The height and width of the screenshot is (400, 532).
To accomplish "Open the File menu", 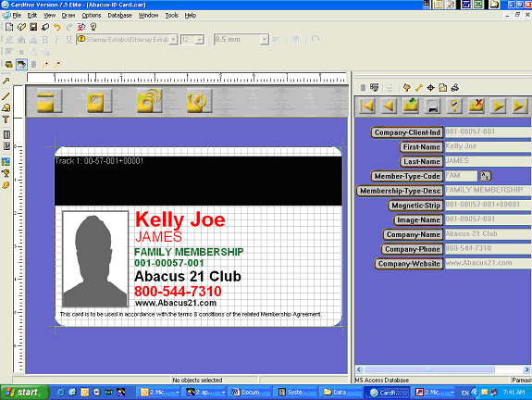I will pos(17,16).
